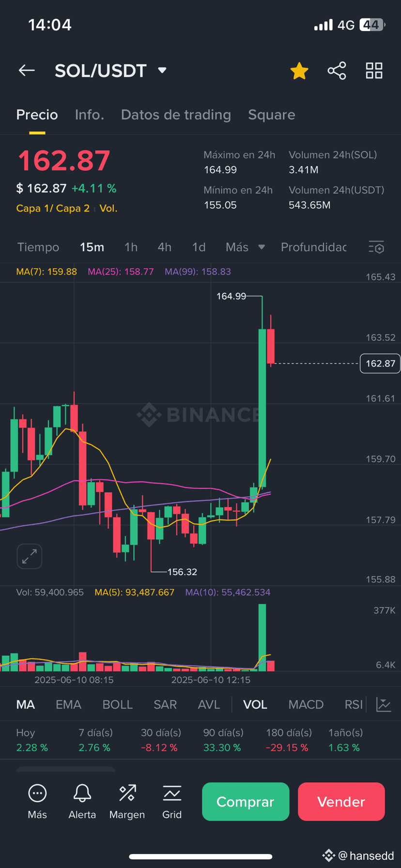Tap the MA(25): 158.77 label
401x868 pixels.
coord(121,272)
